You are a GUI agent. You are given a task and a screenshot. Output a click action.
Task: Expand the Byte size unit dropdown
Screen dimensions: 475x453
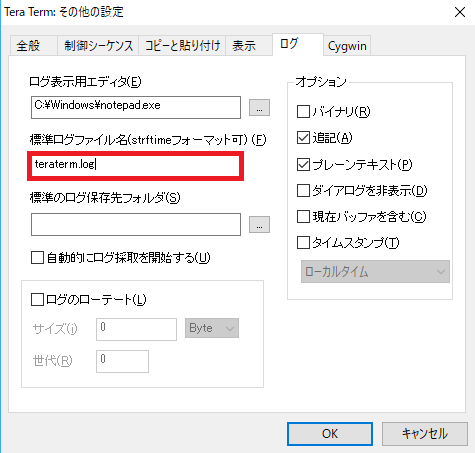[x=212, y=328]
